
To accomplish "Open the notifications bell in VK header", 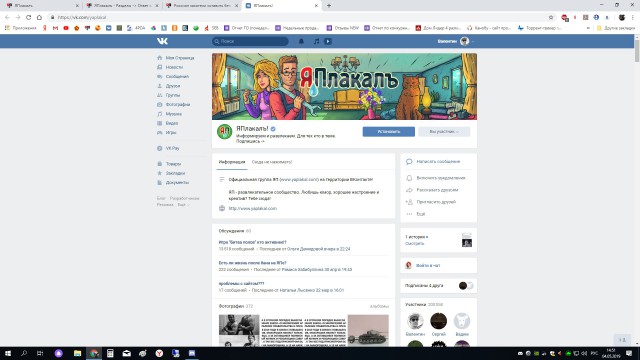I will (301, 41).
